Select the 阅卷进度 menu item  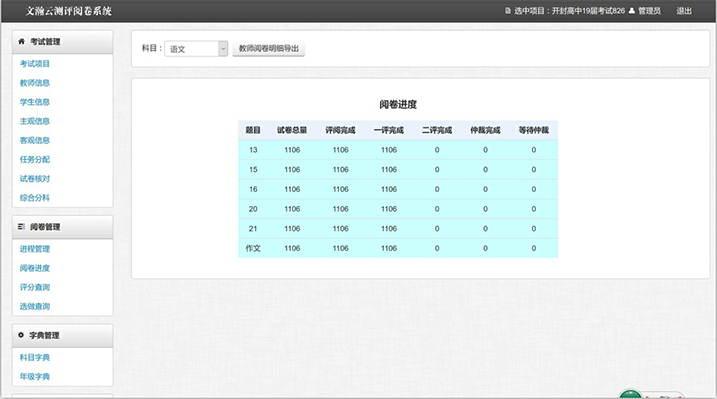click(x=35, y=268)
